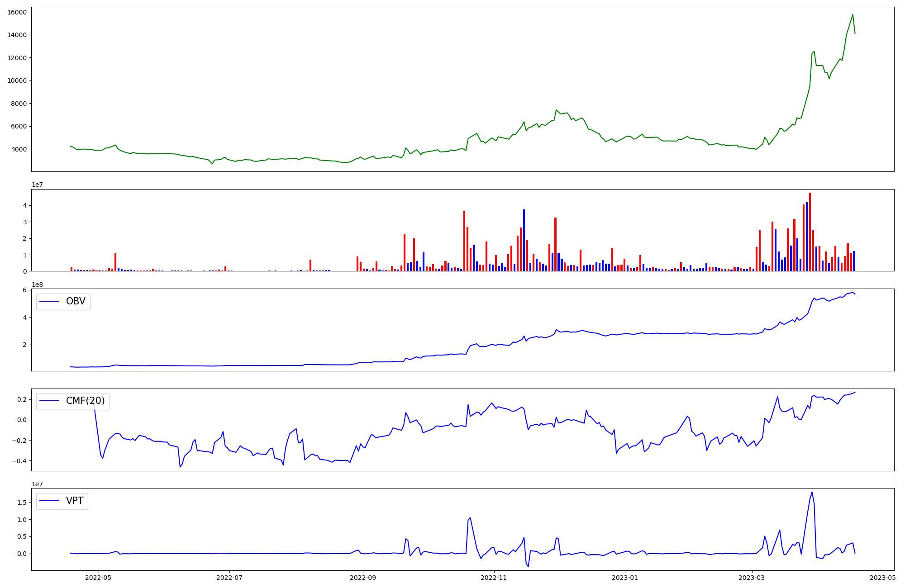Click the VPT spike peak in late March 2023
This screenshot has height=588, width=905.
(812, 492)
